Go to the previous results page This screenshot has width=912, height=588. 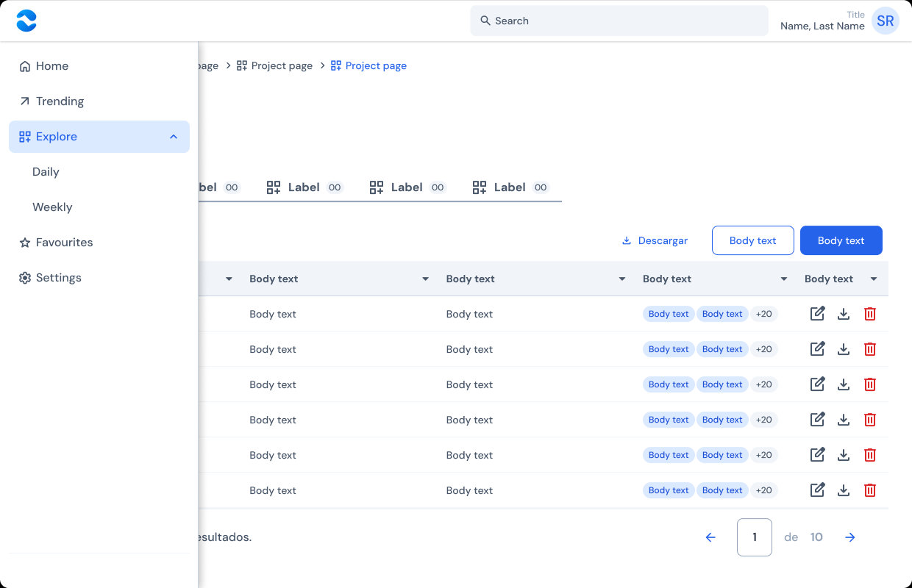[x=710, y=537]
